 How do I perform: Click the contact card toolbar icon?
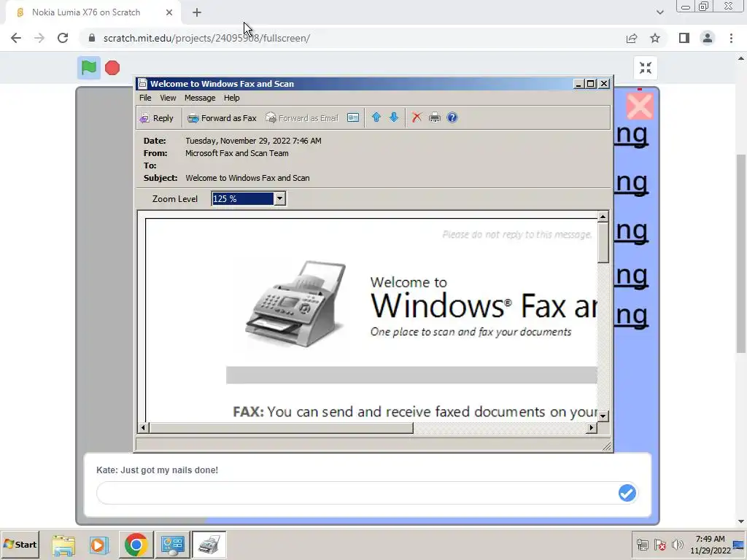click(x=353, y=117)
